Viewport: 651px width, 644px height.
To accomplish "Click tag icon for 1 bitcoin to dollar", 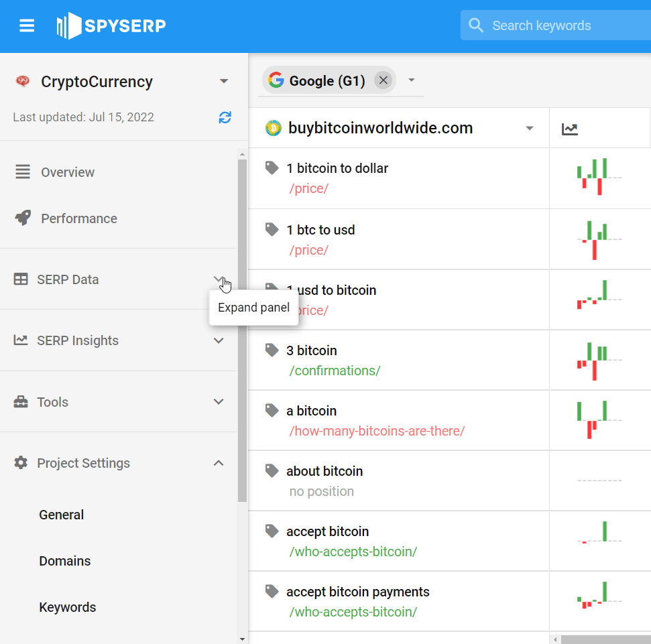I will 272,168.
